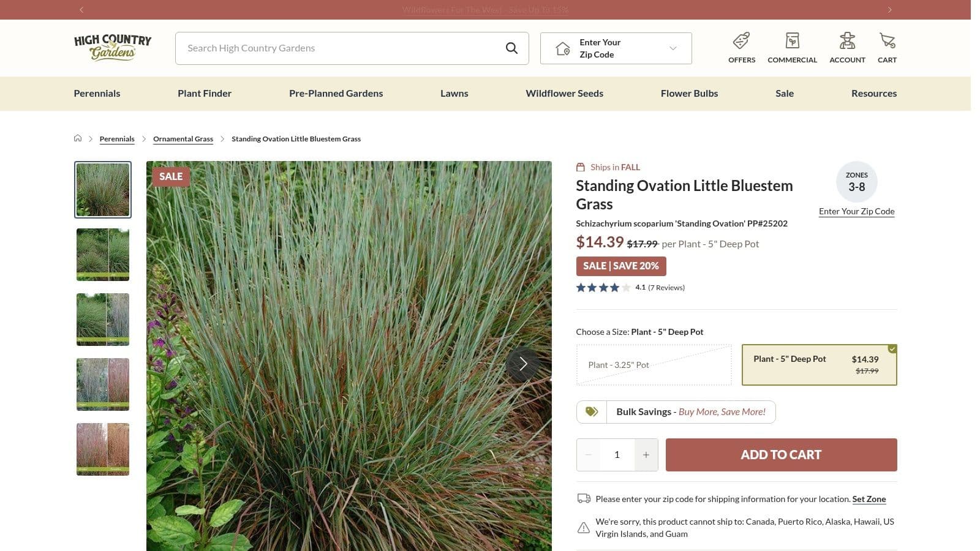Increase quantity with plus button
Viewport: 980px width, 551px height.
646,455
